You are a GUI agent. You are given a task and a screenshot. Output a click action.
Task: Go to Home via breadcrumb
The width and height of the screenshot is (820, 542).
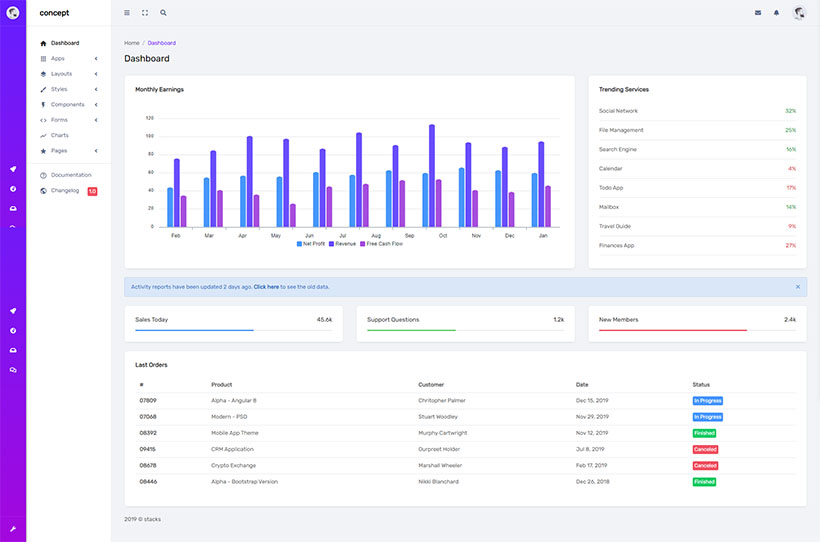[x=131, y=43]
